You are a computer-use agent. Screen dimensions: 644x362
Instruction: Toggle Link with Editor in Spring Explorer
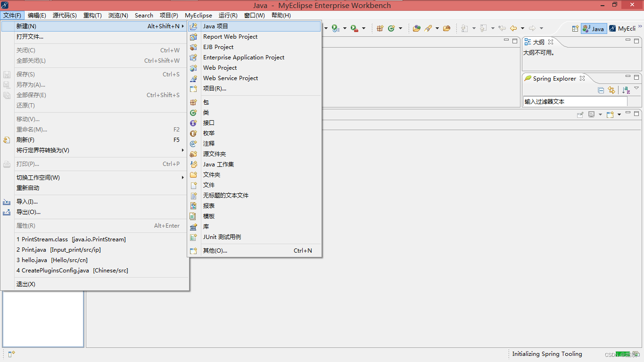point(611,90)
